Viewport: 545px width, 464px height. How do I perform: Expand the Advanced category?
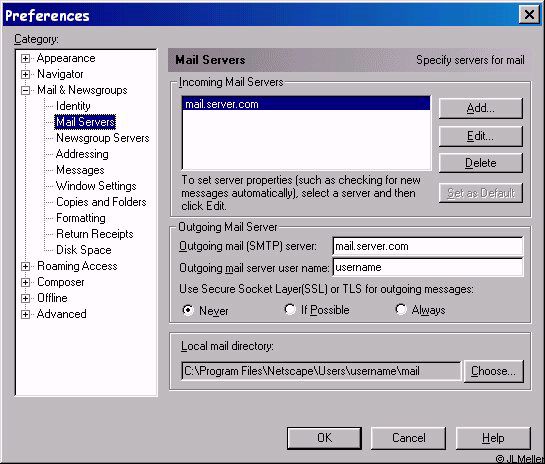(x=25, y=314)
